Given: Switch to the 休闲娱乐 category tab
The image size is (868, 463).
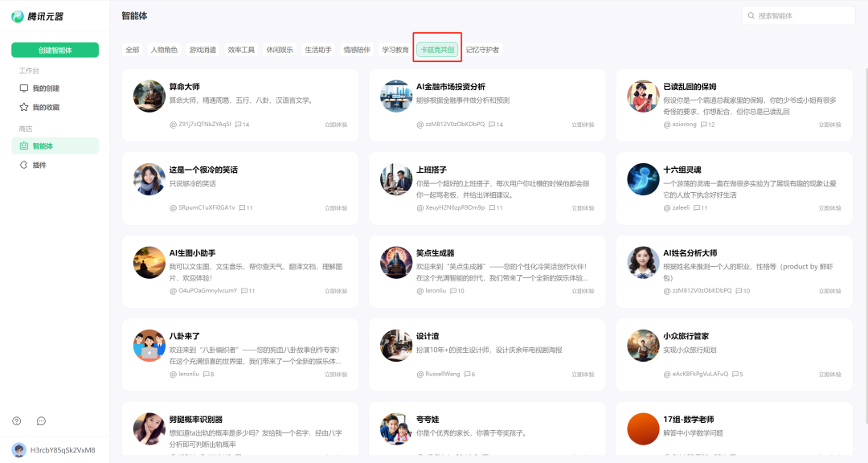Looking at the screenshot, I should 280,50.
